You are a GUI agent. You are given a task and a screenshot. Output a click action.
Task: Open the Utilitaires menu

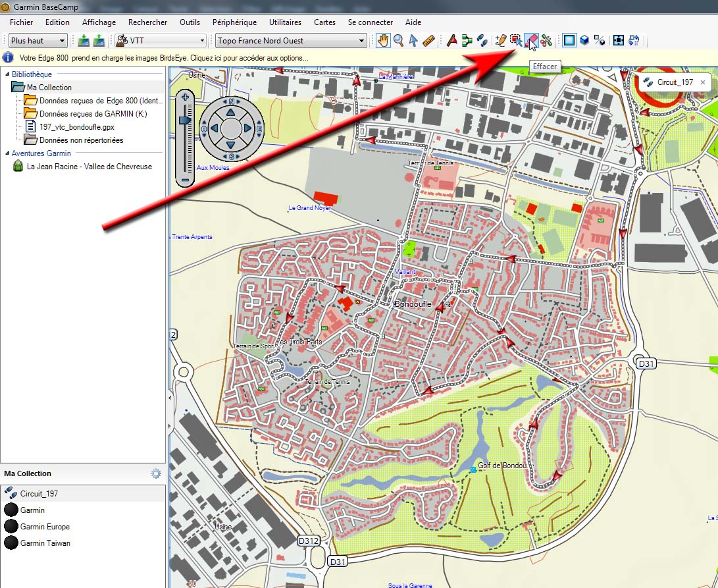point(285,22)
